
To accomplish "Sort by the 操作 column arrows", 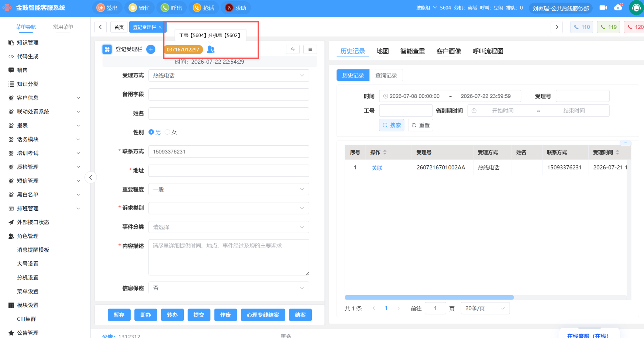I will [385, 152].
